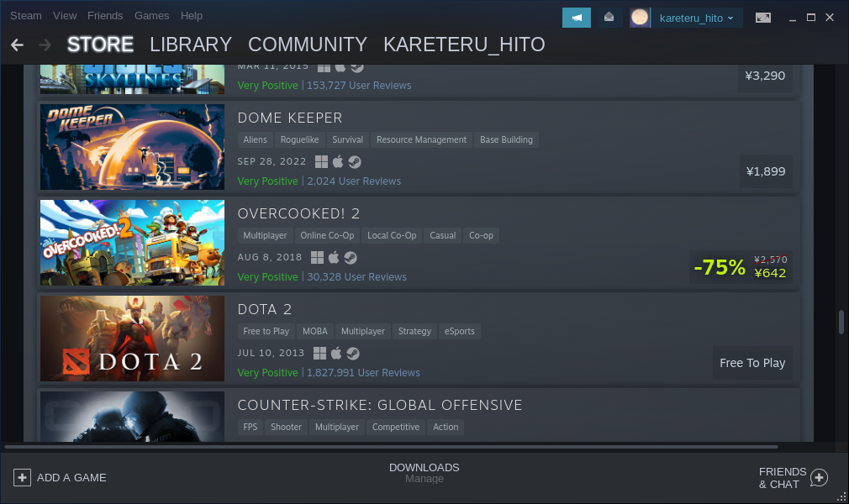Click 30,328 User Reviews text

[x=356, y=277]
